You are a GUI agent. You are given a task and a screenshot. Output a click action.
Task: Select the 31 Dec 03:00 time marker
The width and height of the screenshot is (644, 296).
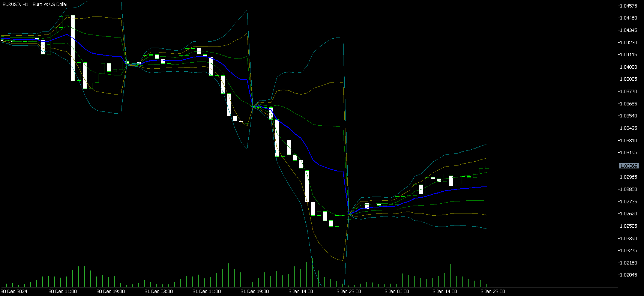click(159, 291)
